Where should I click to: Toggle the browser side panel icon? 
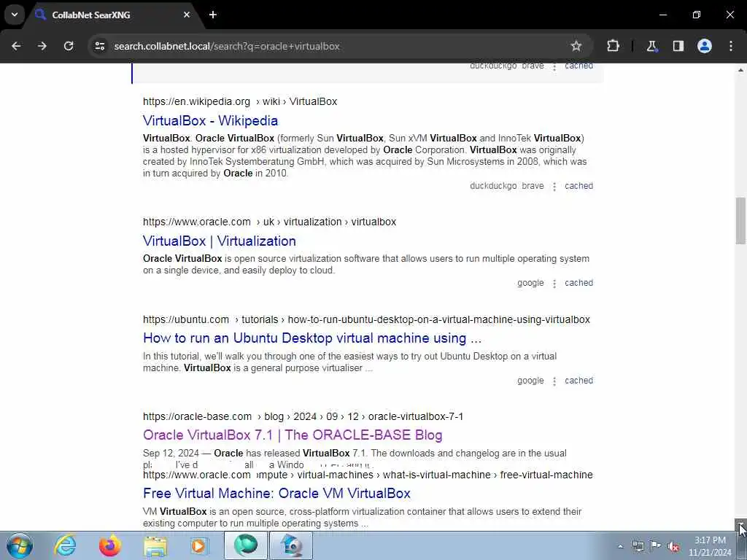click(x=678, y=46)
